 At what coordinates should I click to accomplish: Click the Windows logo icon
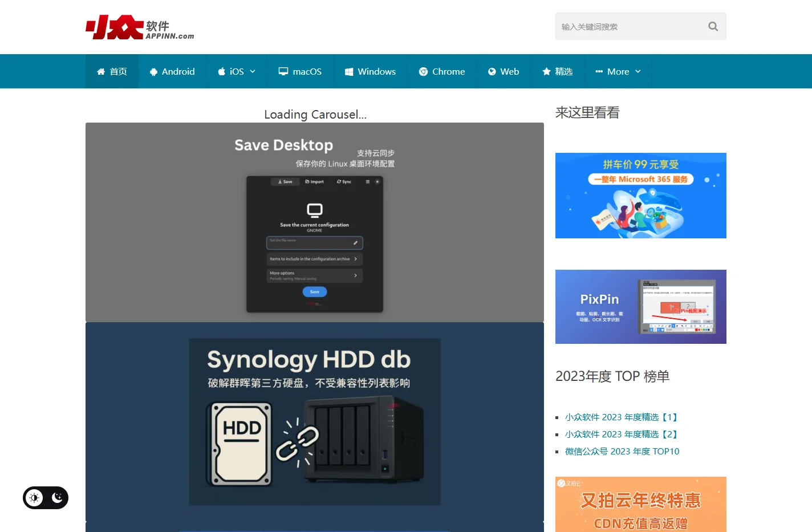[x=349, y=72]
